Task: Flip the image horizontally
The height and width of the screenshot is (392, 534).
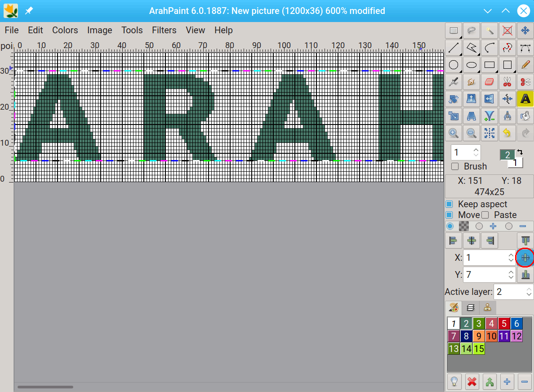Action: 489,99
